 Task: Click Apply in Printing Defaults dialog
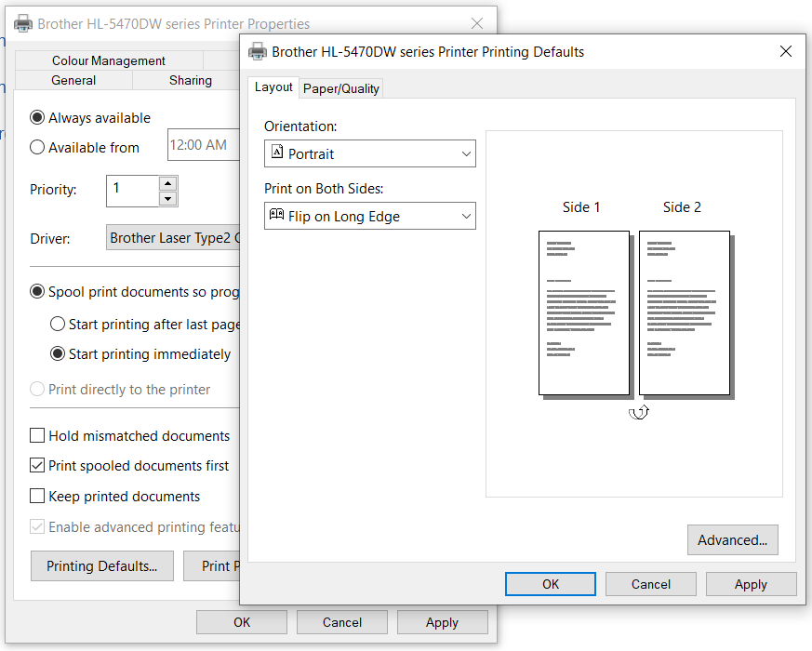coord(751,584)
